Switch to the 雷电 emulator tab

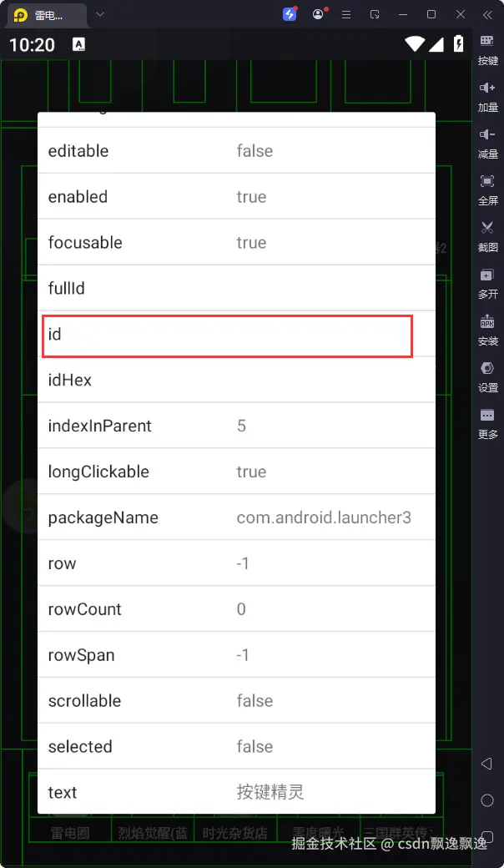point(50,15)
